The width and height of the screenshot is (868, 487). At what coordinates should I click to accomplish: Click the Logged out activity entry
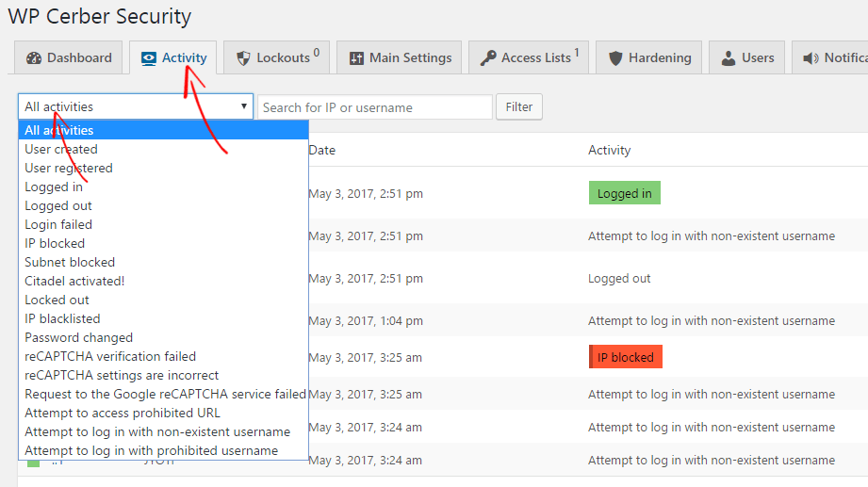(619, 279)
